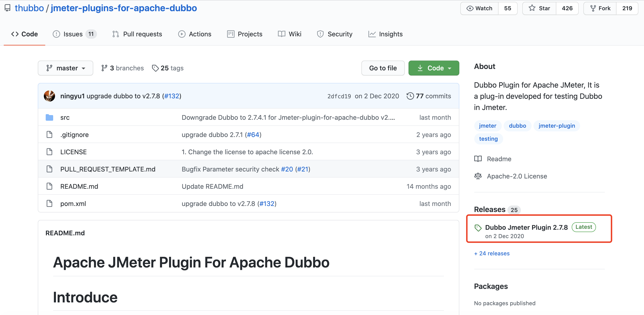
Task: Open the green Code download dropdown
Action: point(434,68)
